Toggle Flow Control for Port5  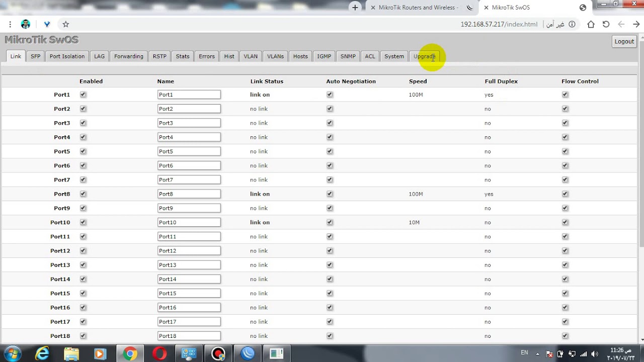coord(565,151)
